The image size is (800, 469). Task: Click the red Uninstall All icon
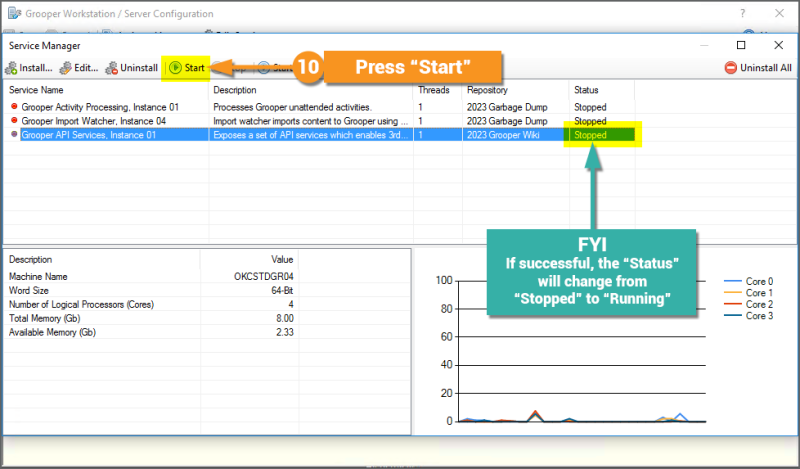pos(731,68)
